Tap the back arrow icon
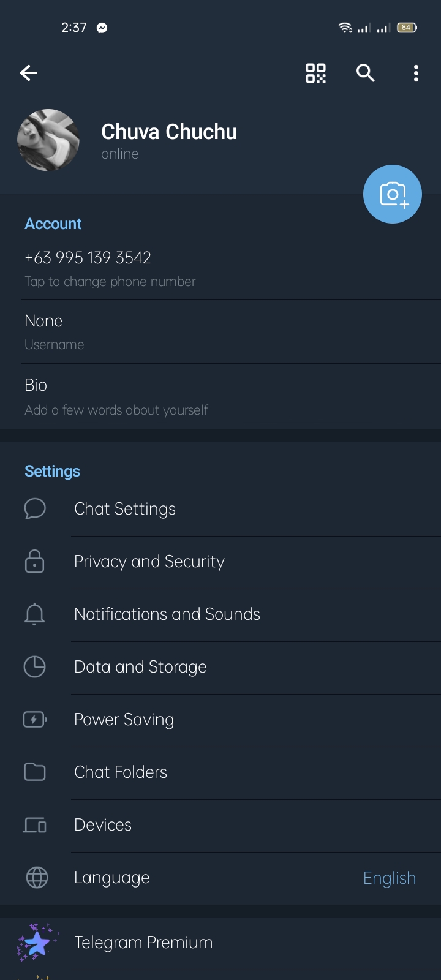 [x=29, y=73]
